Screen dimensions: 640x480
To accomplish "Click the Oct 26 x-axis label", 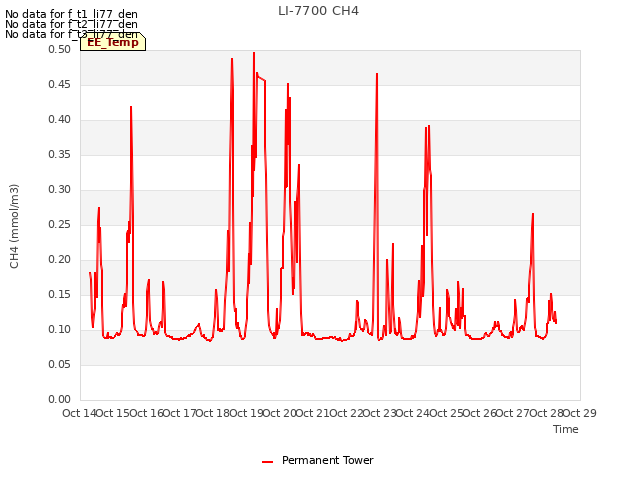I will click(x=480, y=413).
